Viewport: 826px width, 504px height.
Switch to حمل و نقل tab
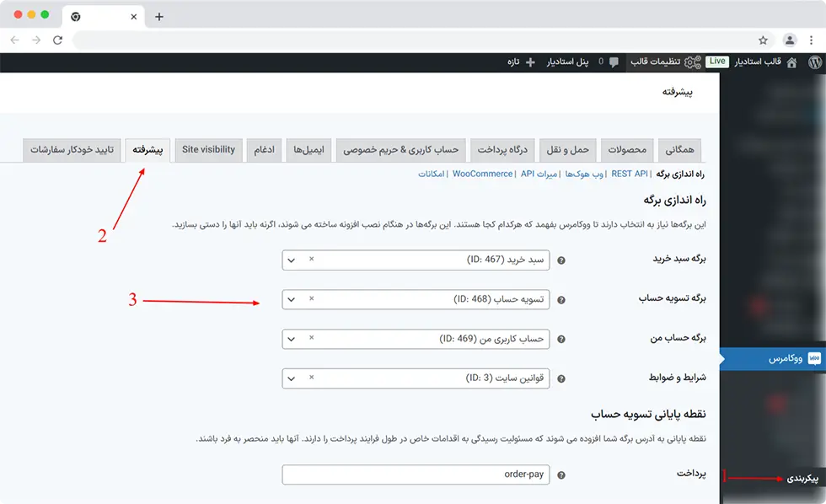coord(567,150)
